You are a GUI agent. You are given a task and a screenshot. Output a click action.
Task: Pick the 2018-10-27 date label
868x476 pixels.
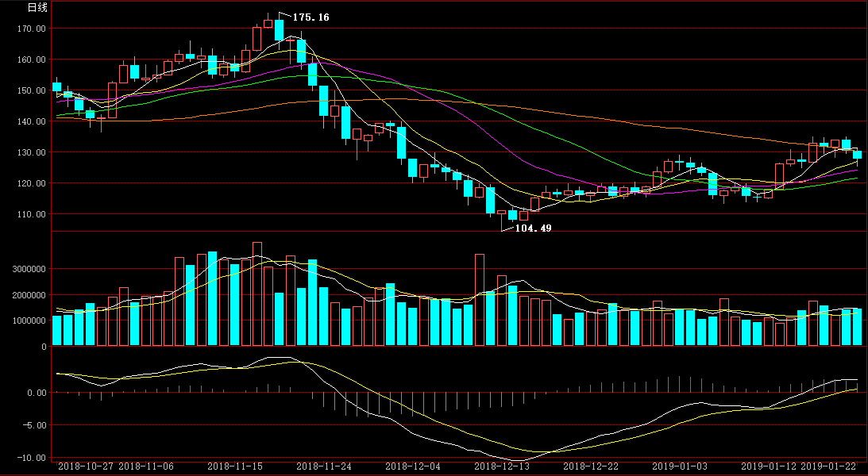point(86,466)
